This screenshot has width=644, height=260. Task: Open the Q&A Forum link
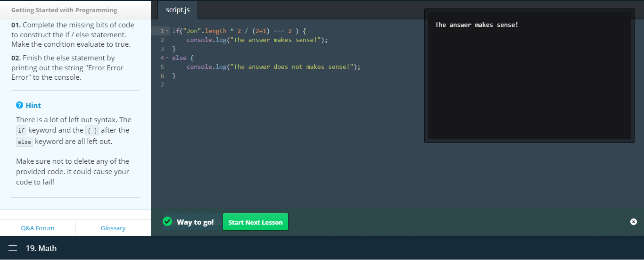[38, 228]
